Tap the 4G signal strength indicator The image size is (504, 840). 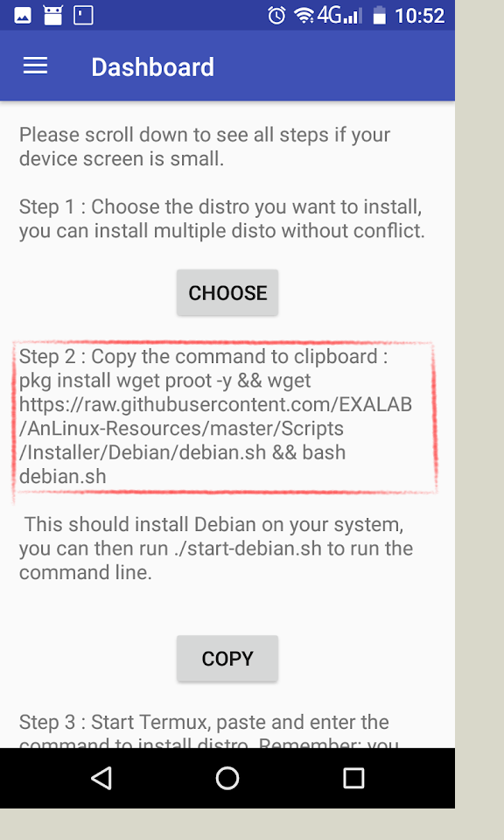(x=339, y=16)
